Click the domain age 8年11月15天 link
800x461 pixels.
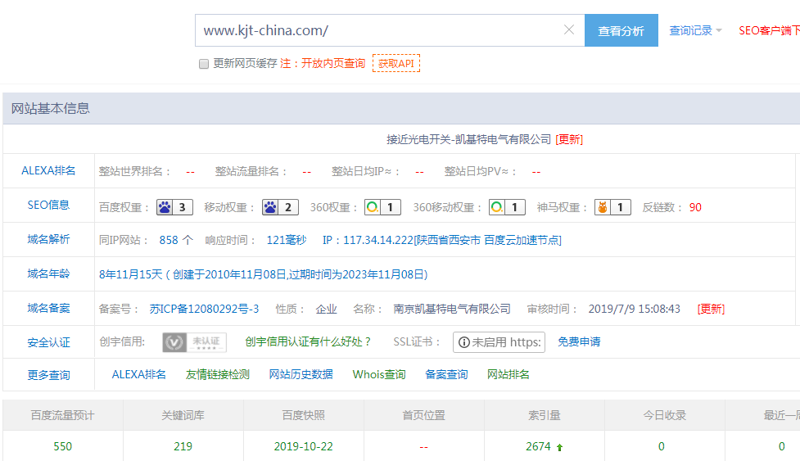tap(263, 274)
